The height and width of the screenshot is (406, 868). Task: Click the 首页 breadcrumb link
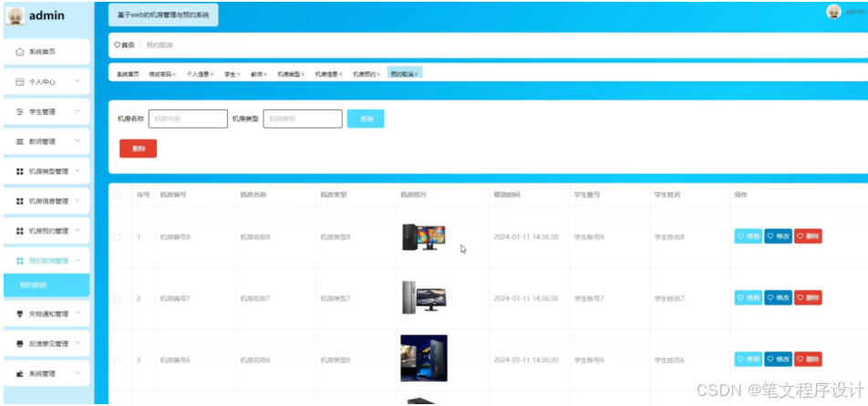128,46
